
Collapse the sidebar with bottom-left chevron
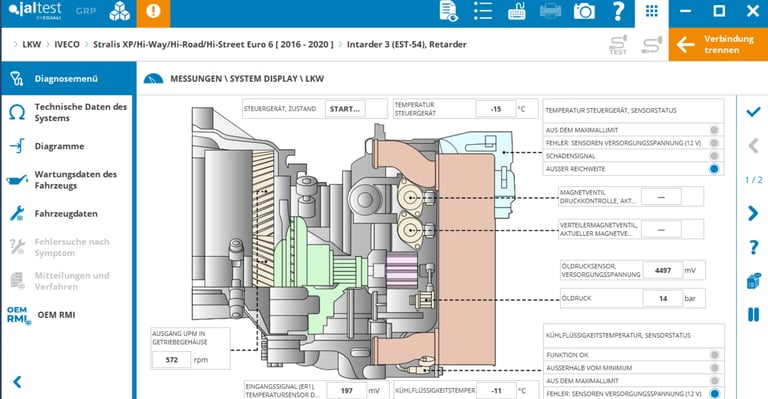point(17,382)
